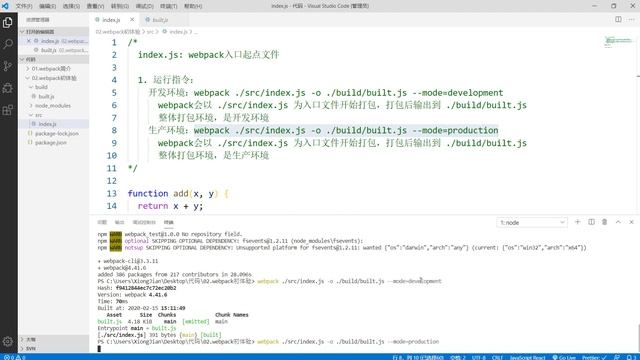Open editor More Actions ellipsis menu
640x360 pixels.
pyautogui.click(x=631, y=19)
